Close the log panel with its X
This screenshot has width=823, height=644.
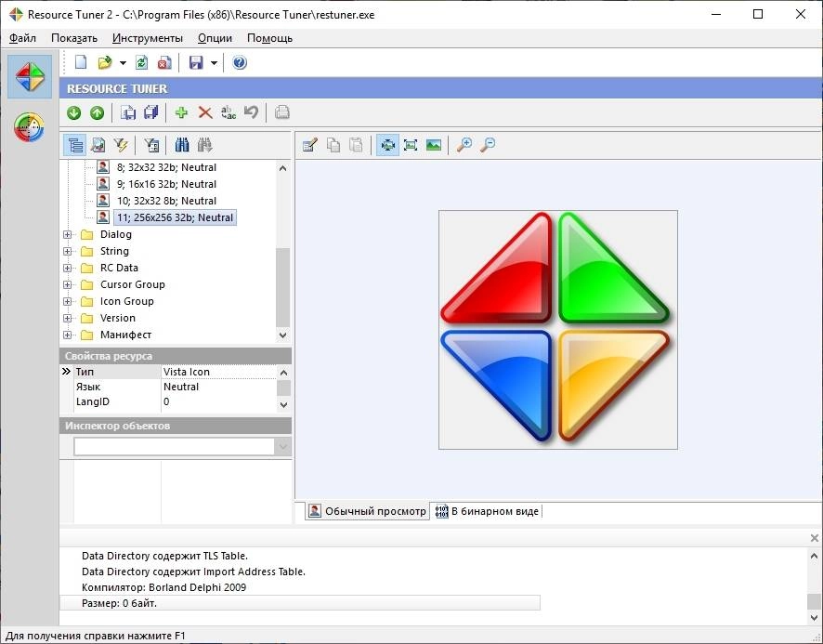[x=814, y=538]
